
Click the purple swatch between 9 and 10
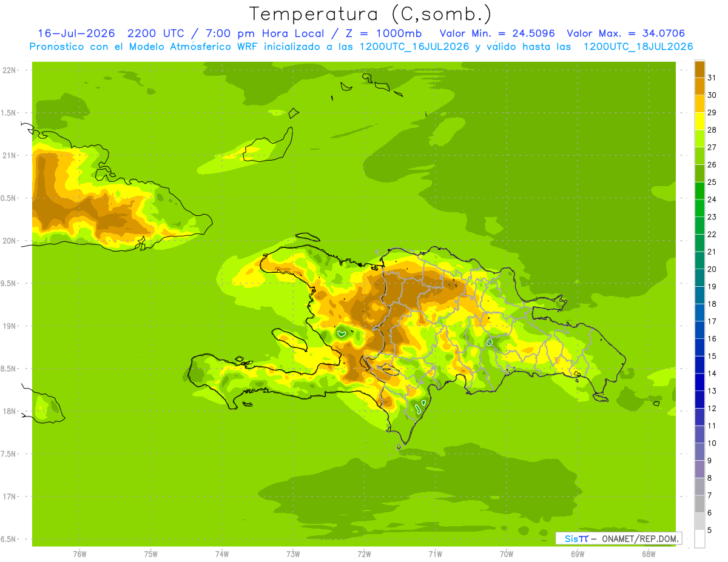699,452
